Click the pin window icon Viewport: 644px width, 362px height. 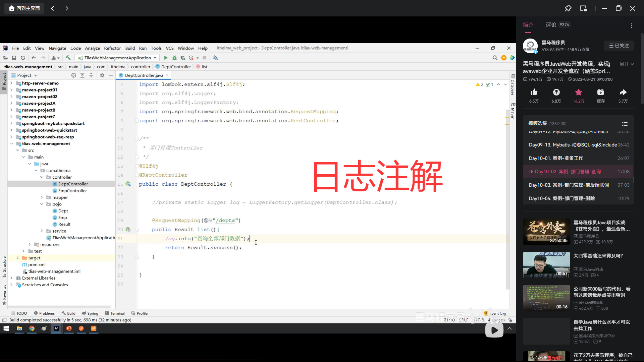pyautogui.click(x=568, y=8)
